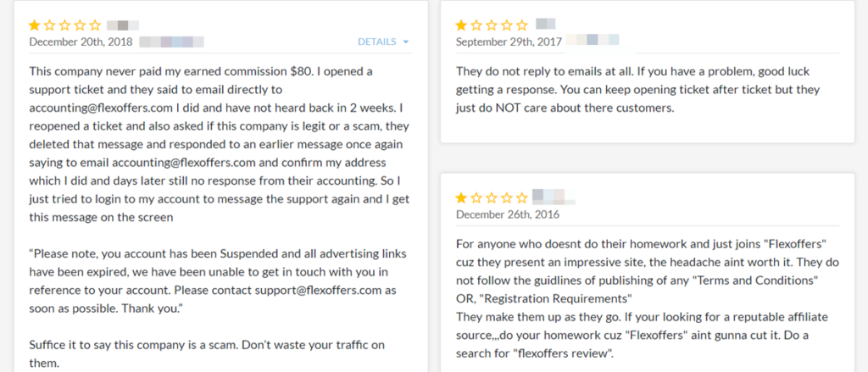
Task: Click the filled star on September 2017 review
Action: (463, 25)
